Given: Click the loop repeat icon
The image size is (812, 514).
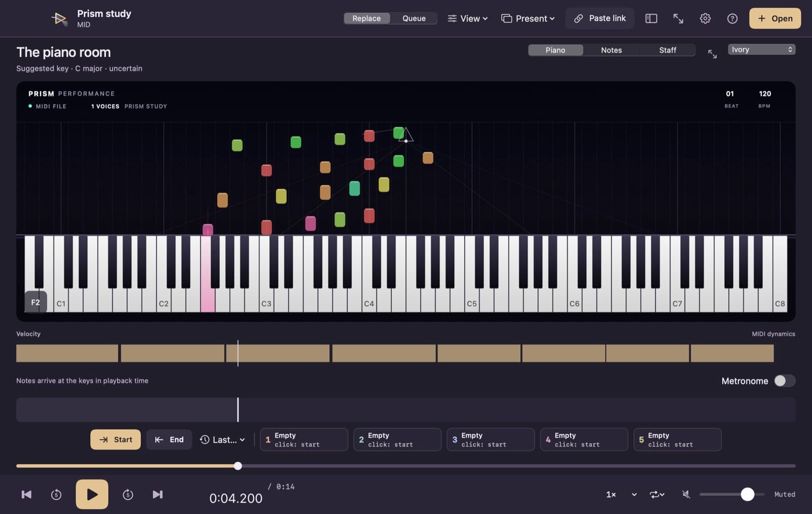Looking at the screenshot, I should [x=657, y=494].
